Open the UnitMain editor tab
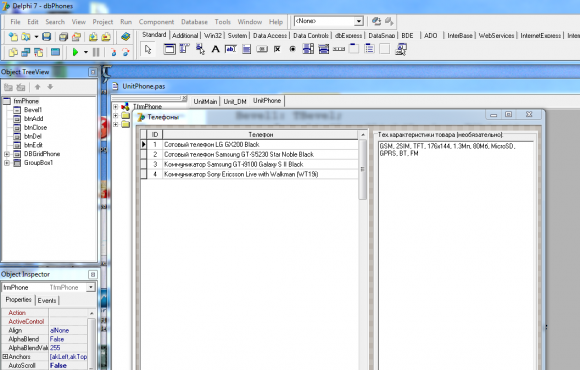The width and height of the screenshot is (580, 370). 205,101
